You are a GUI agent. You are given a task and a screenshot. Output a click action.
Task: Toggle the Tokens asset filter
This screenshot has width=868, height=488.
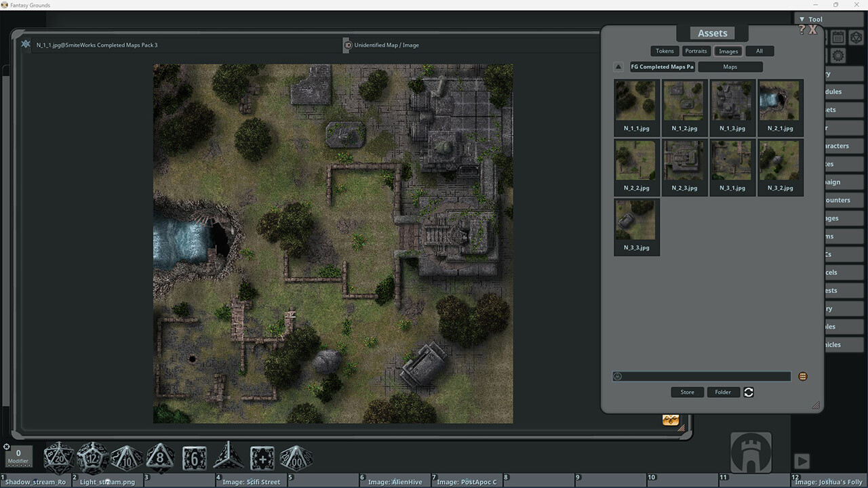pyautogui.click(x=665, y=51)
